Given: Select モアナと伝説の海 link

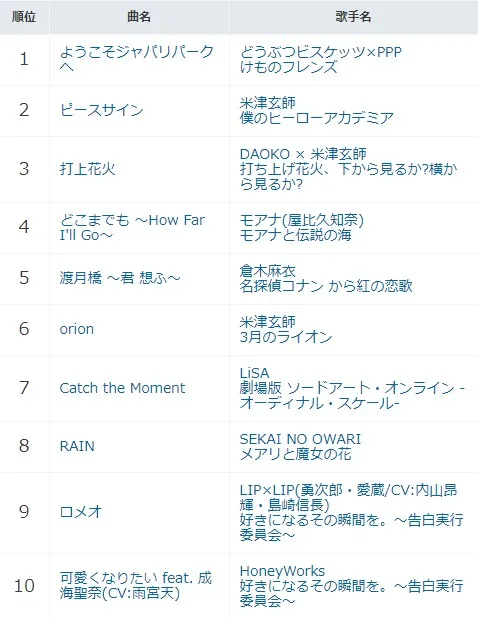Looking at the screenshot, I should click(295, 235).
